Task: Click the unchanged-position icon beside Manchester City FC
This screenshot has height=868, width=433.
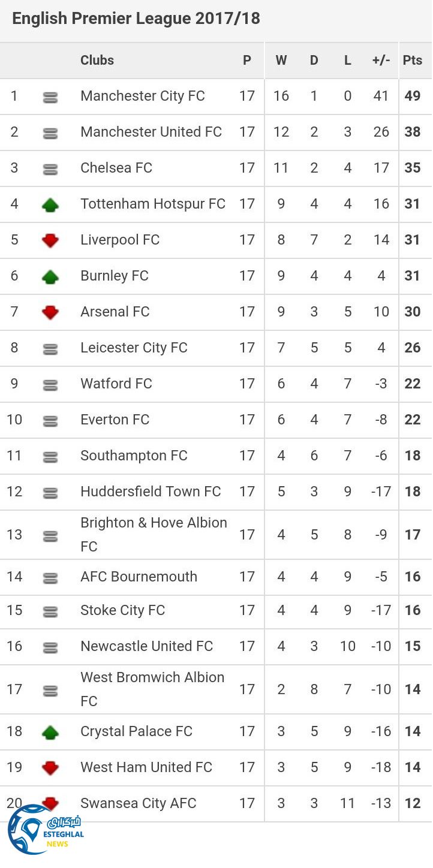Action: point(50,97)
